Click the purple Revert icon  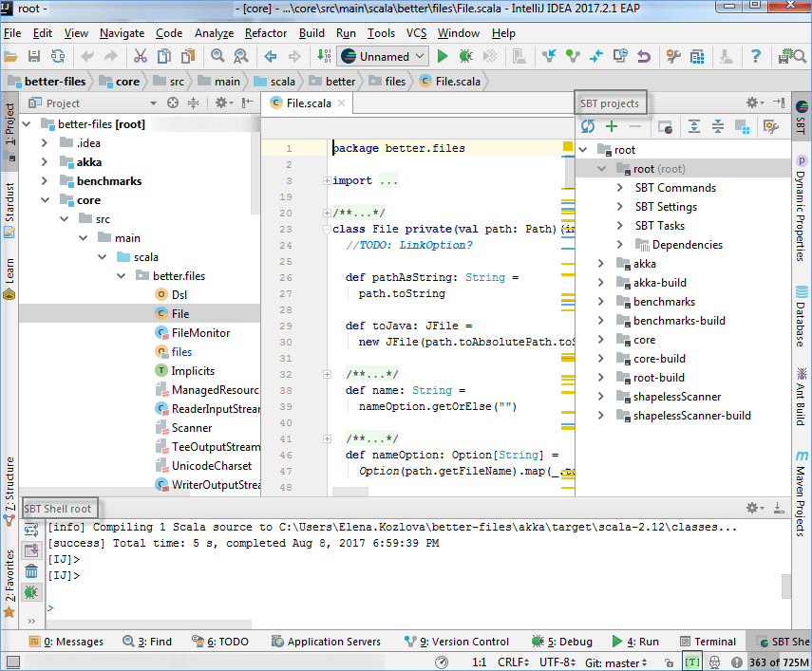644,56
